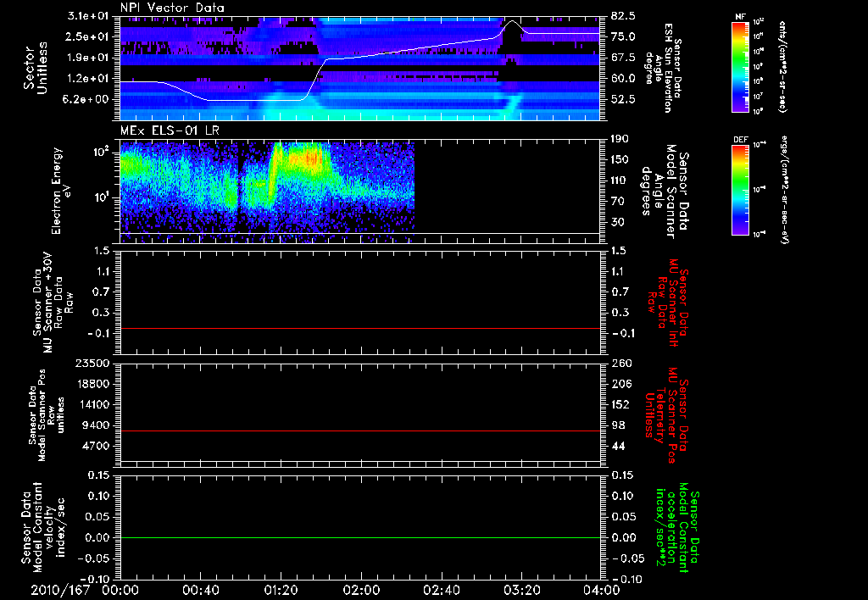Click the 9400 scanner position tick
Screen dimensions: 868x600
(97, 425)
